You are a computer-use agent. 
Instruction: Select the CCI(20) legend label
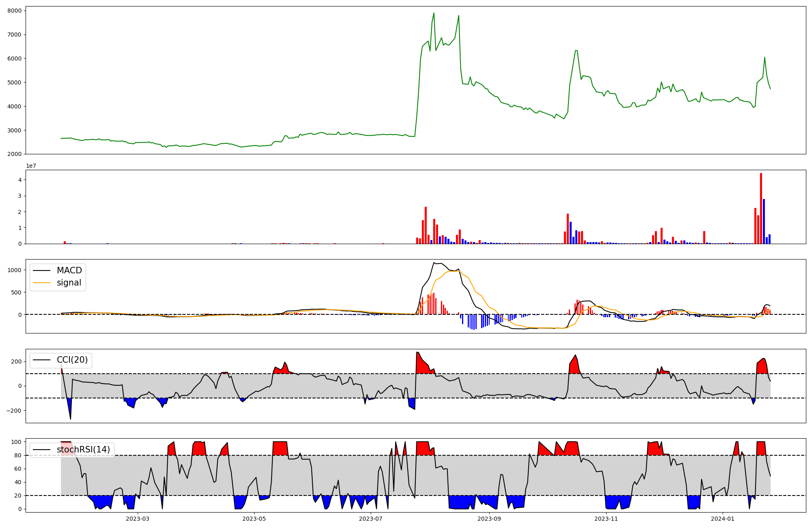point(72,360)
